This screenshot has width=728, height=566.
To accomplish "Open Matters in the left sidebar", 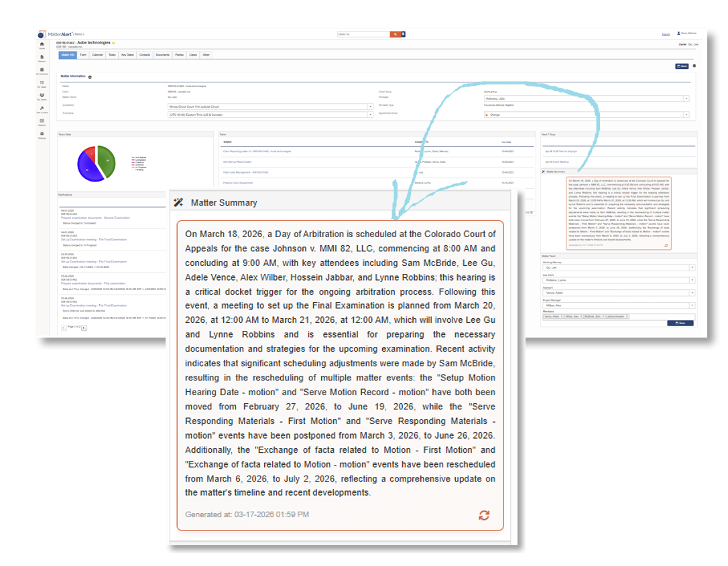I will click(42, 58).
